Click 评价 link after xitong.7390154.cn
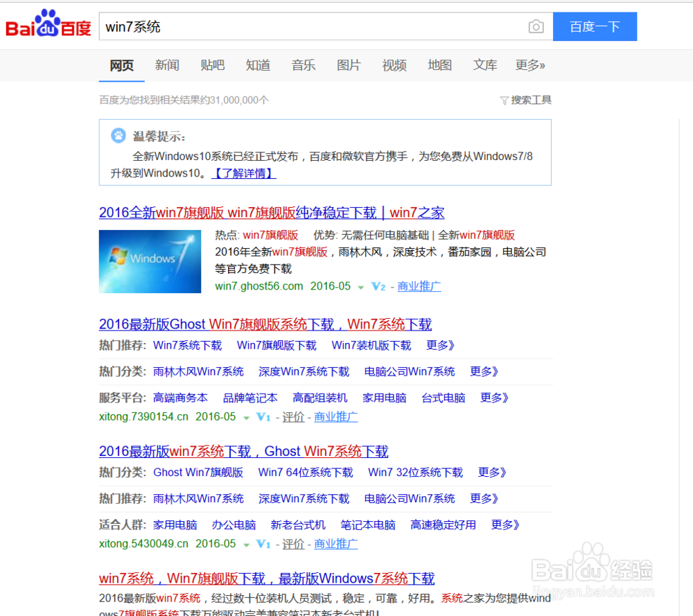The width and height of the screenshot is (693, 616). tap(293, 417)
